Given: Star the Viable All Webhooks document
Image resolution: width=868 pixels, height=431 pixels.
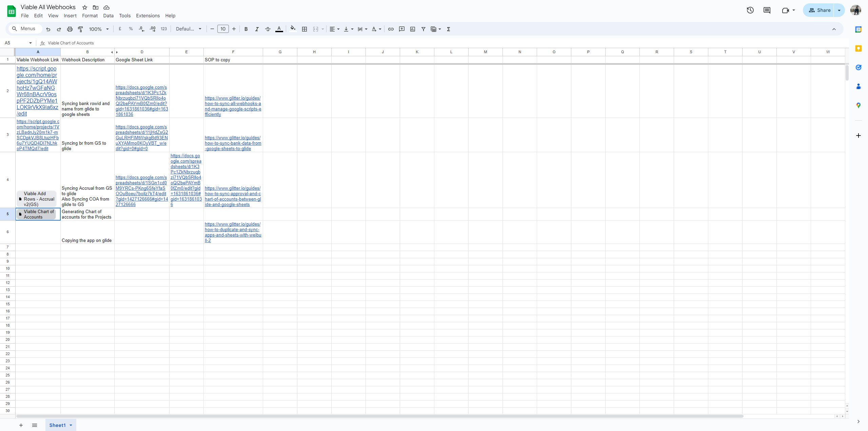Looking at the screenshot, I should pos(85,7).
